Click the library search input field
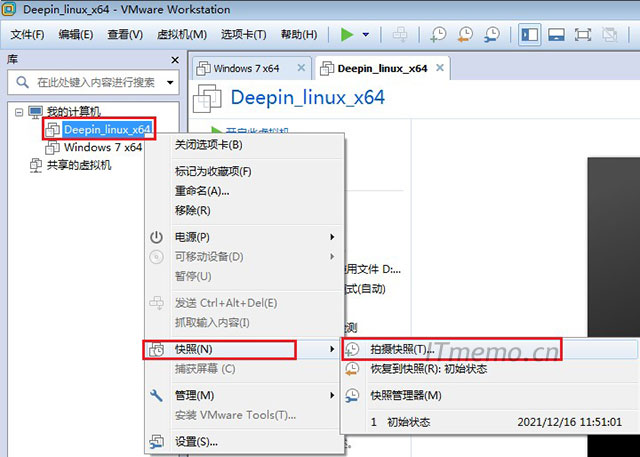This screenshot has height=457, width=640. point(94,82)
